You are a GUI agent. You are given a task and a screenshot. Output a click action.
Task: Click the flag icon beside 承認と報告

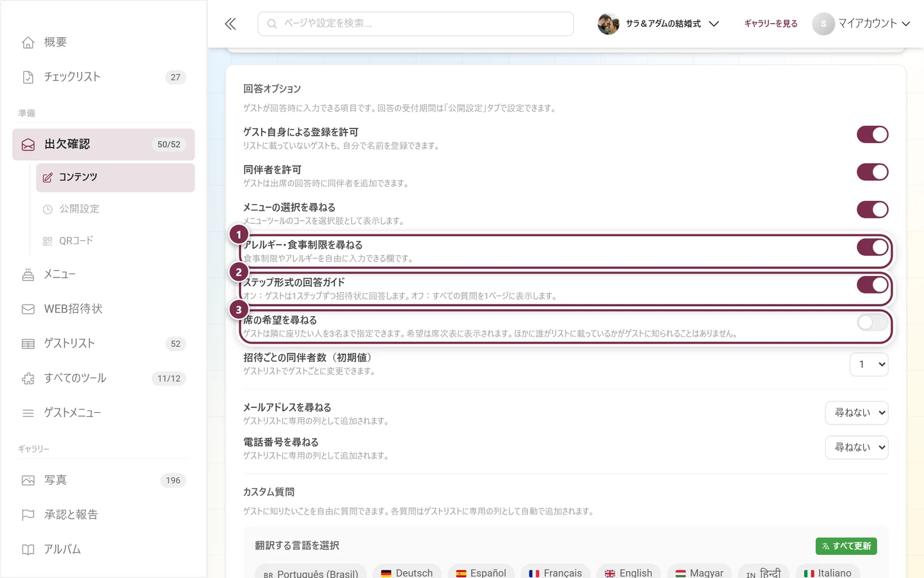(x=28, y=515)
